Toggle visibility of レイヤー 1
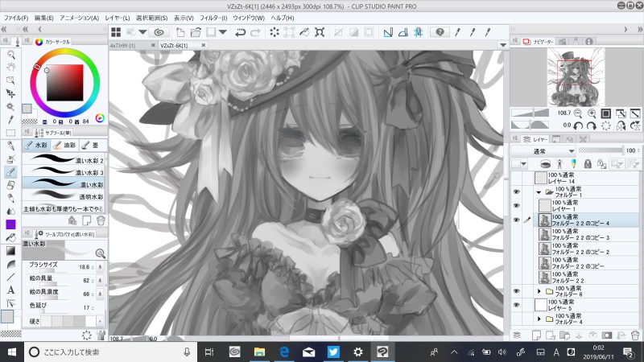644x362 pixels. click(516, 206)
